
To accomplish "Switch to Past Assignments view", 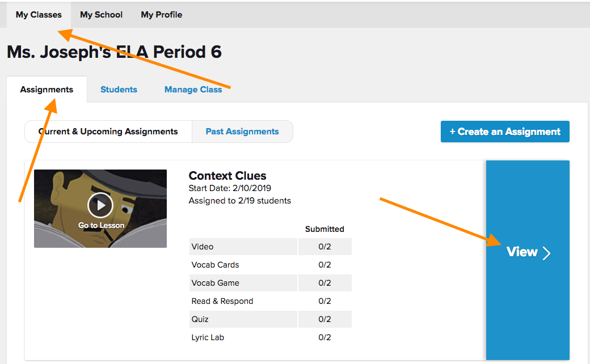I will point(242,132).
